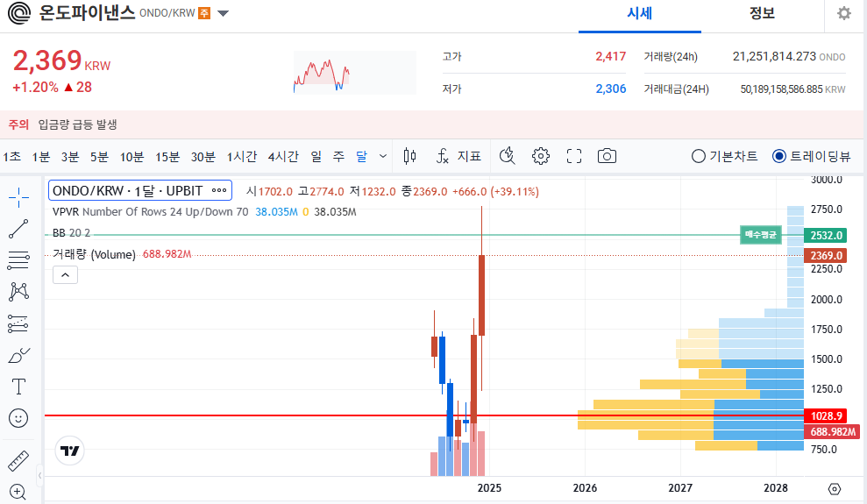Select the 달 (monthly) interval
The image size is (867, 504).
coord(361,156)
